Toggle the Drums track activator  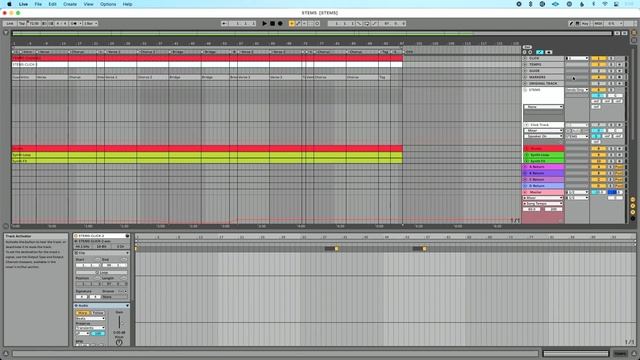(x=598, y=149)
